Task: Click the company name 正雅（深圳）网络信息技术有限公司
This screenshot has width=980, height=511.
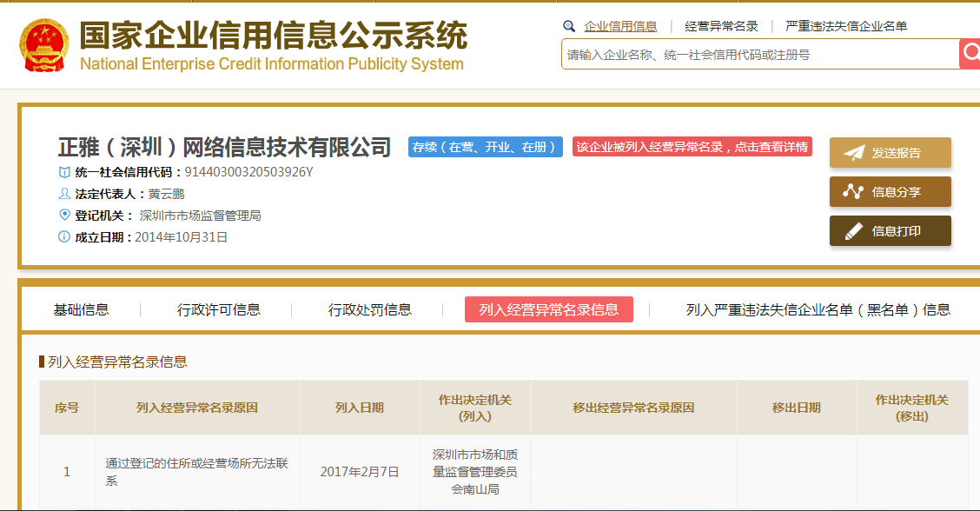Action: (224, 148)
